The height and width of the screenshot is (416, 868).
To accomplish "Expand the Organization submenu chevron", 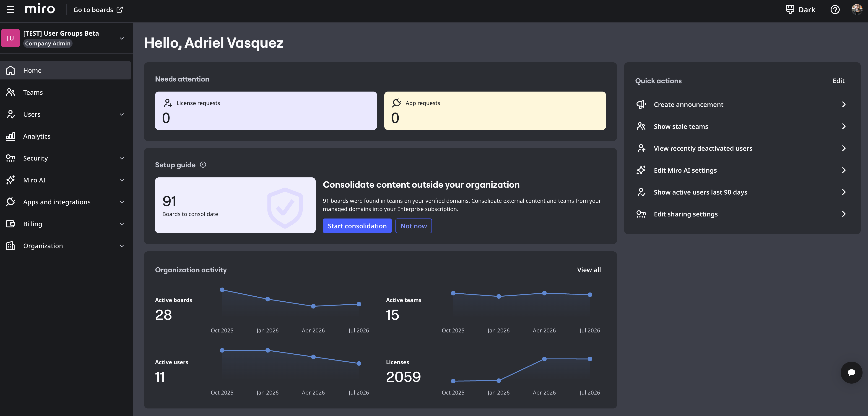I will tap(122, 246).
